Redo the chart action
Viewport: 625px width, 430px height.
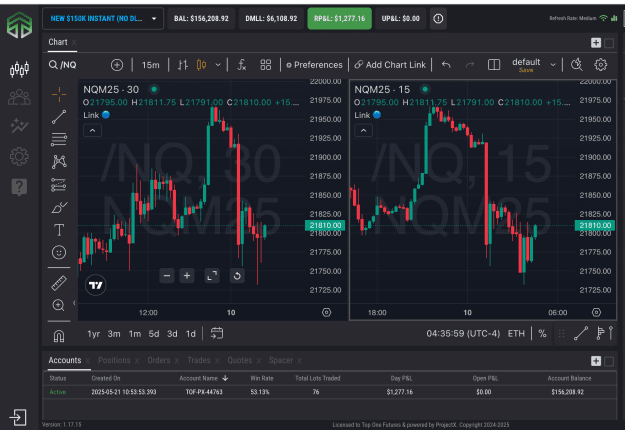click(470, 65)
